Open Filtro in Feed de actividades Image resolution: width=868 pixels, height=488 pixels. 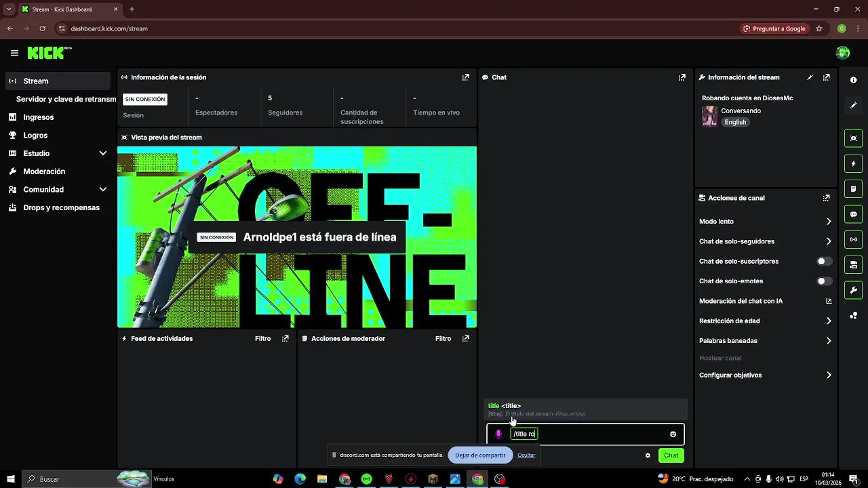point(263,338)
